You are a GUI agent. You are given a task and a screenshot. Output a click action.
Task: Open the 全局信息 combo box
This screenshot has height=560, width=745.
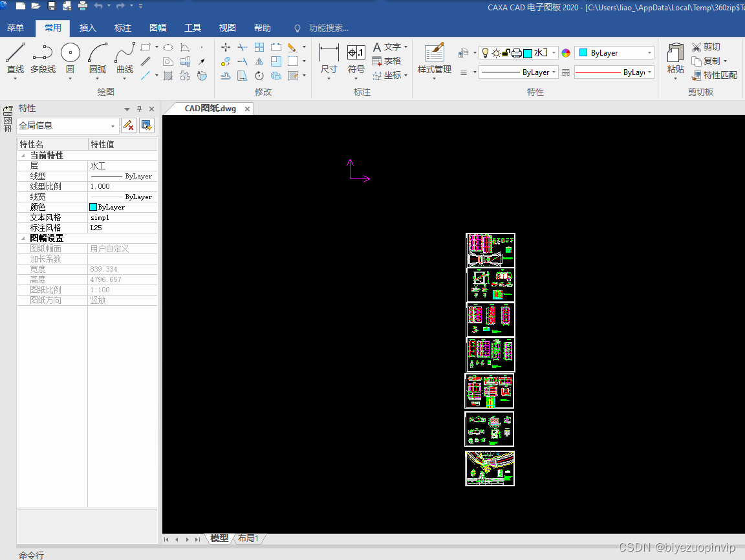pyautogui.click(x=67, y=126)
